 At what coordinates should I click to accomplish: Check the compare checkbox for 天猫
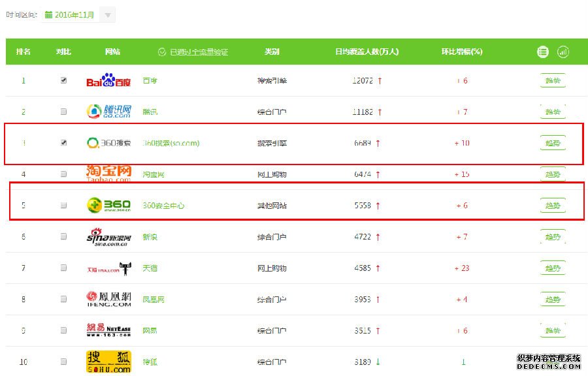click(64, 268)
